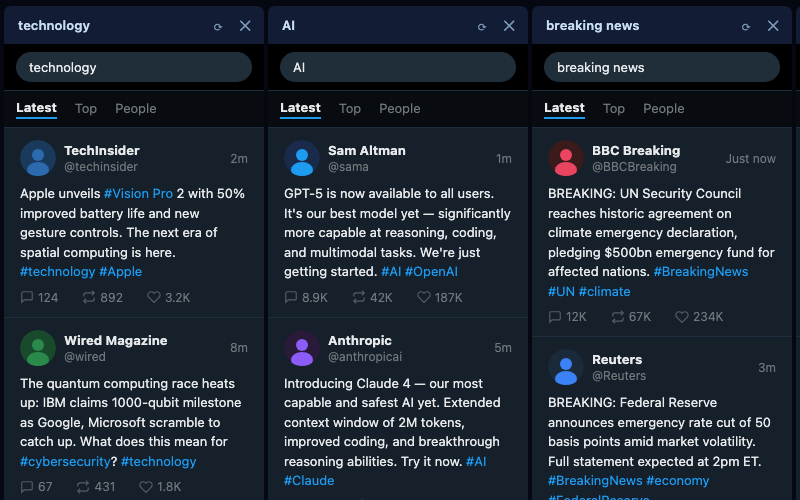The width and height of the screenshot is (800, 500).
Task: Refresh the technology column
Action: [218, 26]
